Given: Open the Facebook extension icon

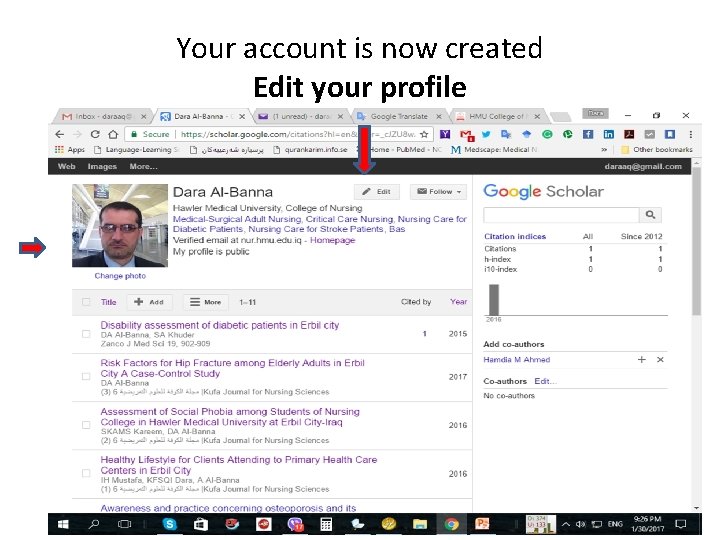Looking at the screenshot, I should (588, 134).
